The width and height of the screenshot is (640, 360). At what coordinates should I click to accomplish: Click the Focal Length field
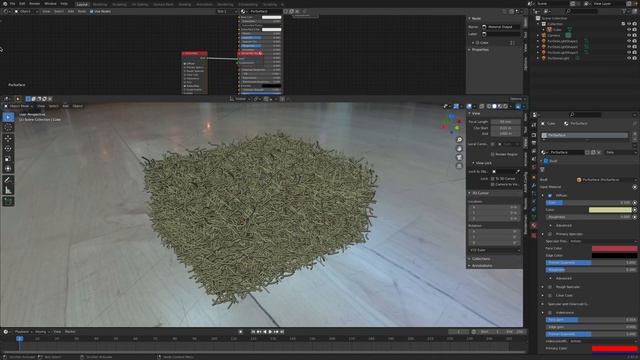point(505,122)
